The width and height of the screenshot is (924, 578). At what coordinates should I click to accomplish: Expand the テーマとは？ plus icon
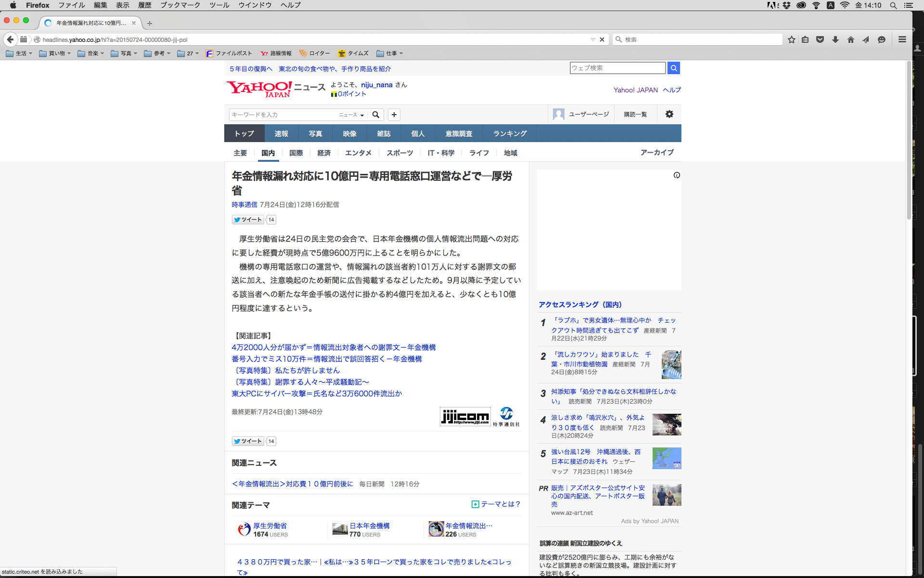475,504
